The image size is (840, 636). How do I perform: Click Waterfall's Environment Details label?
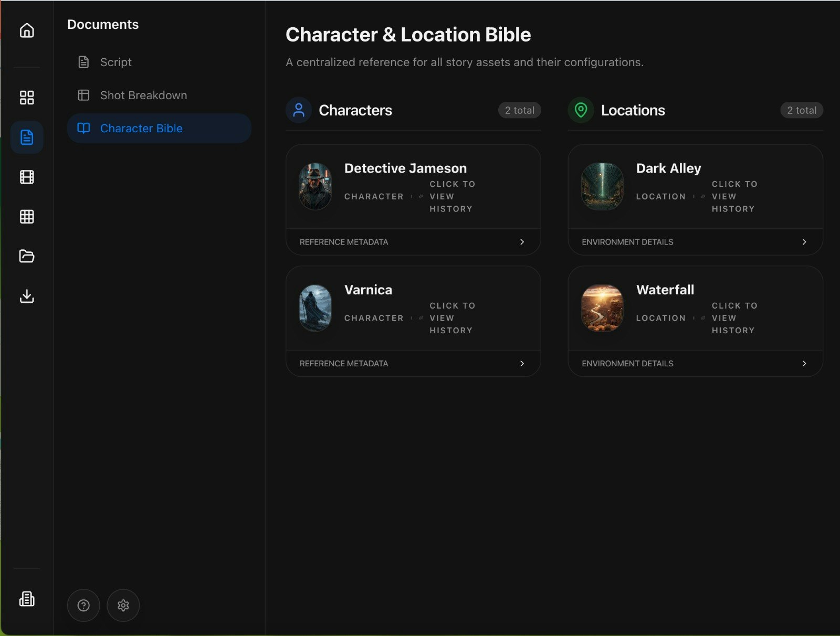tap(627, 364)
